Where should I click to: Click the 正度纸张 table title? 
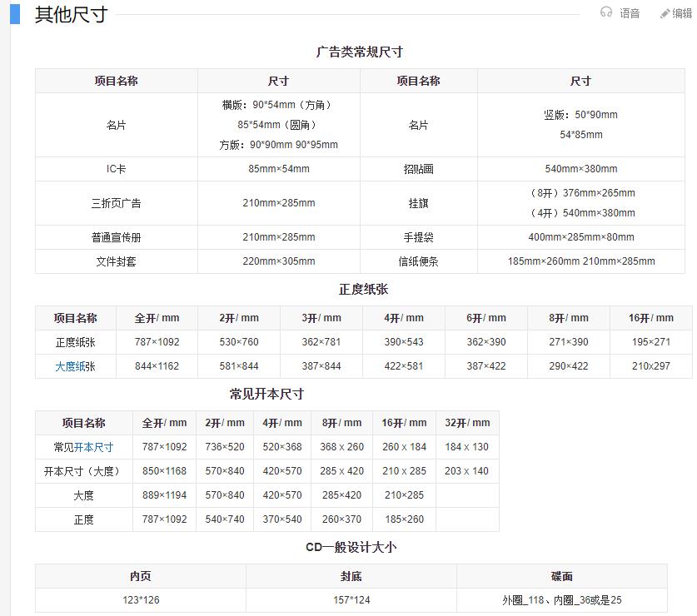364,290
